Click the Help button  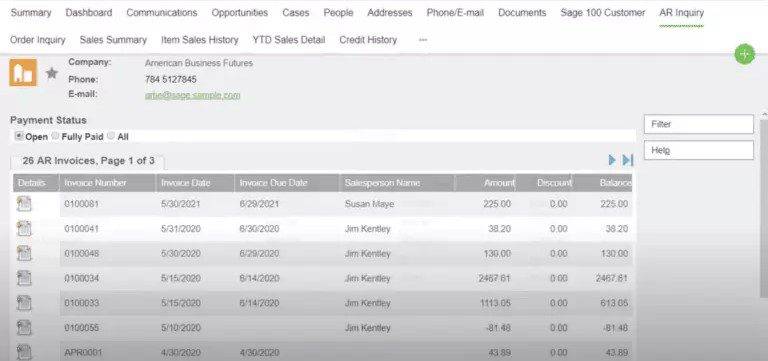698,150
